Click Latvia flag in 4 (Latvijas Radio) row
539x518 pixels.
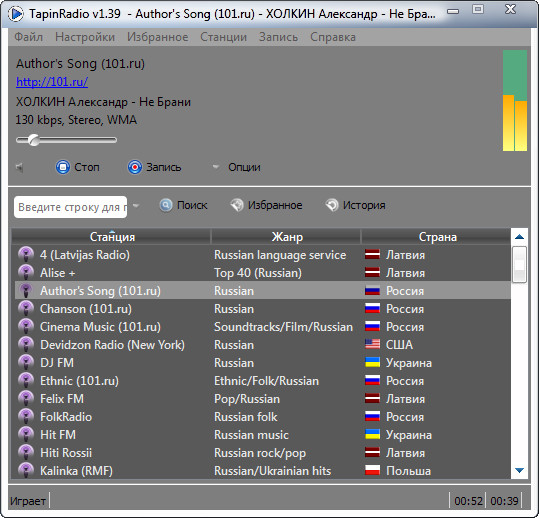[372, 255]
